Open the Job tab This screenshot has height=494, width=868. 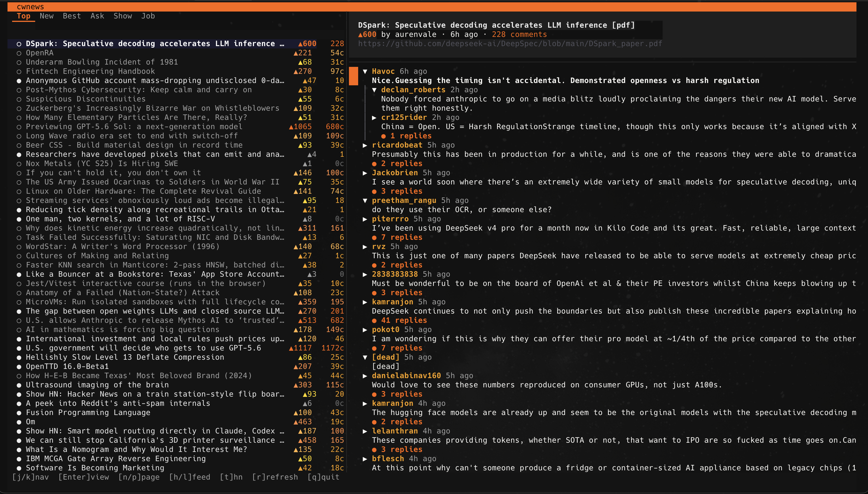(148, 16)
